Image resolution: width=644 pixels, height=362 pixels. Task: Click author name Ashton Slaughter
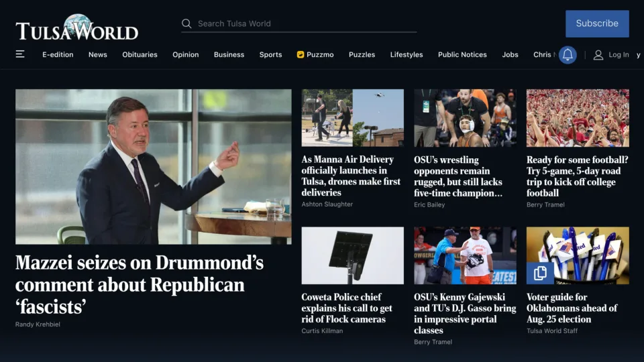coord(327,204)
